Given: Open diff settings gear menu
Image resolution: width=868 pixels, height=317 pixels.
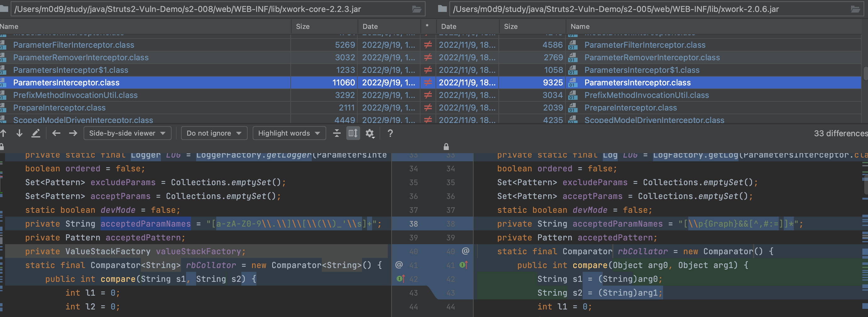Looking at the screenshot, I should (370, 134).
